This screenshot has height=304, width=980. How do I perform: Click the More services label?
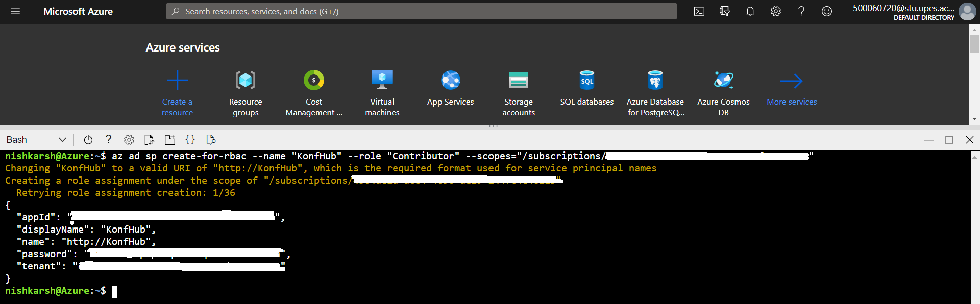coord(792,102)
